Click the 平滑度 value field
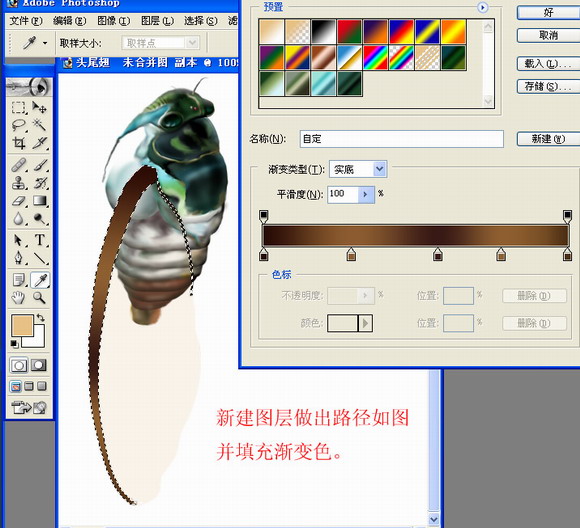Screen dimensions: 580x528 click(x=343, y=194)
